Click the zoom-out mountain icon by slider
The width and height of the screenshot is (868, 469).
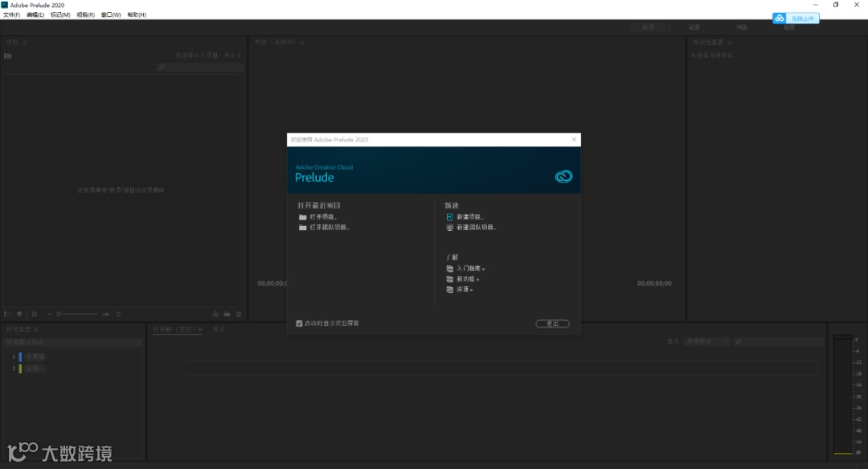click(x=49, y=315)
